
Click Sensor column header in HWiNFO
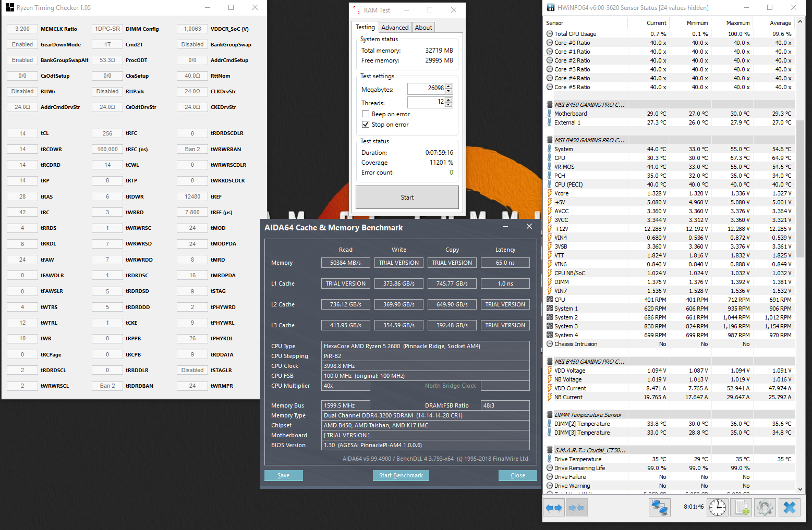(x=585, y=23)
